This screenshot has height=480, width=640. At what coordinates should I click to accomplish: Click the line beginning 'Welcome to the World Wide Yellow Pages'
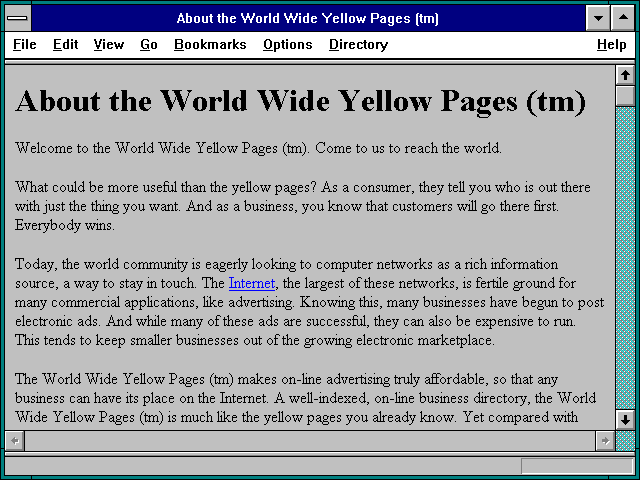coord(258,148)
